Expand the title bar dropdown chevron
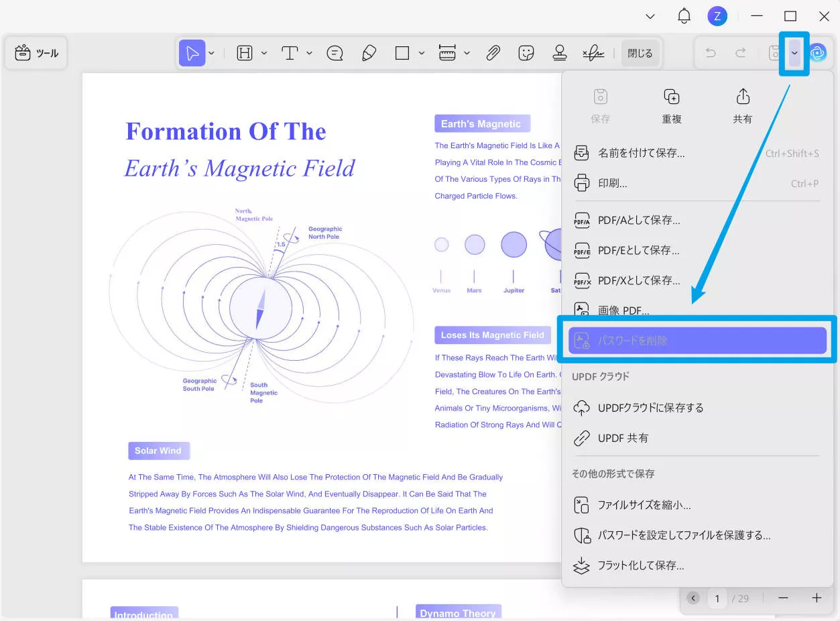The width and height of the screenshot is (840, 621). point(650,16)
